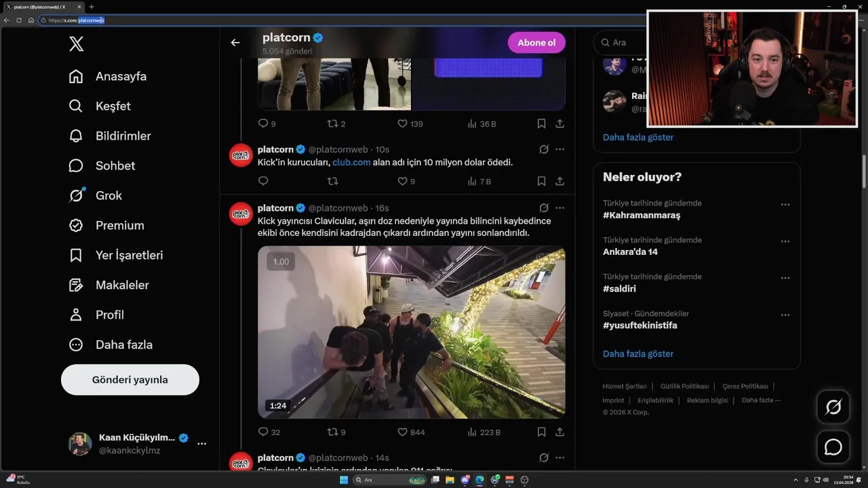Open Keşfet in the sidebar
The height and width of the screenshot is (488, 868).
click(x=100, y=106)
